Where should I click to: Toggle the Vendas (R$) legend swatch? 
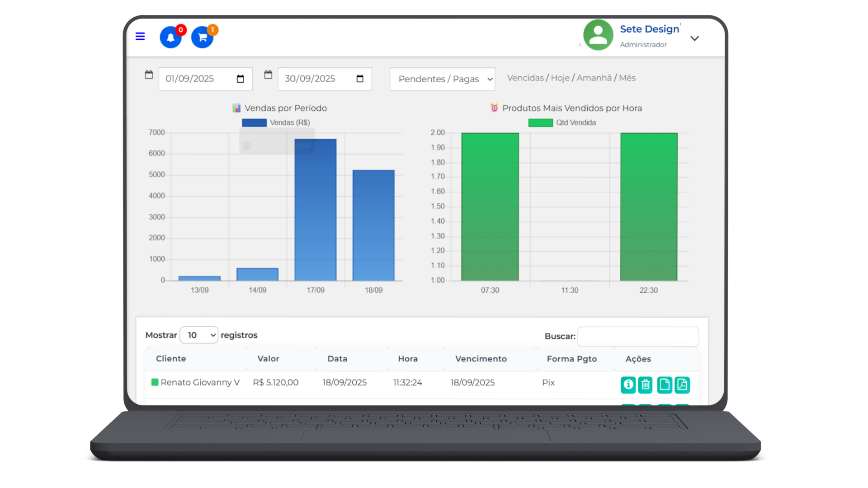[254, 123]
